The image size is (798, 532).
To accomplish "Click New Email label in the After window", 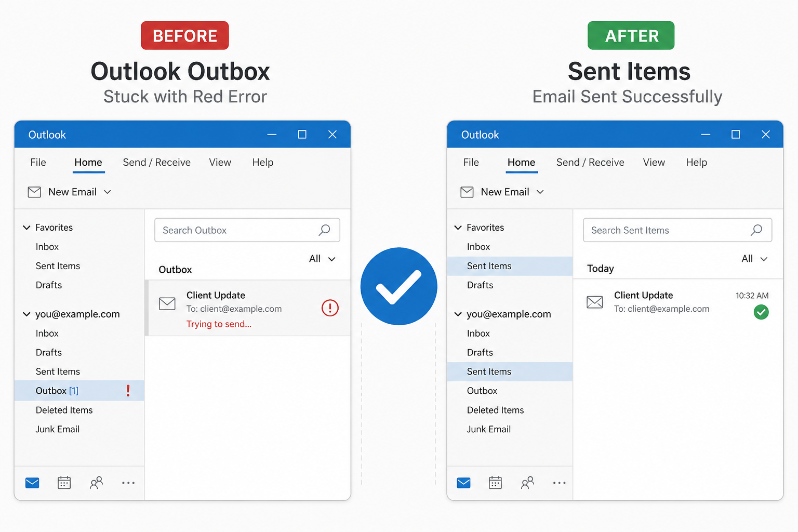I will point(505,192).
